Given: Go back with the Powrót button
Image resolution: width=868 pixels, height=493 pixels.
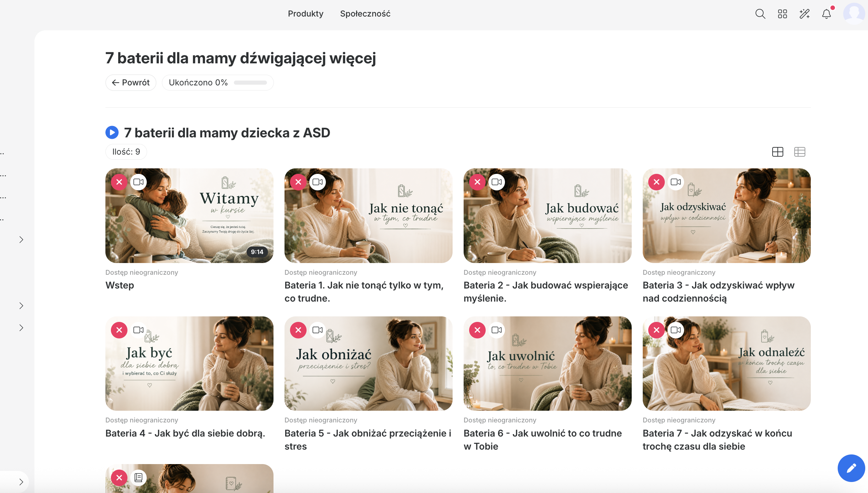Looking at the screenshot, I should (x=131, y=83).
